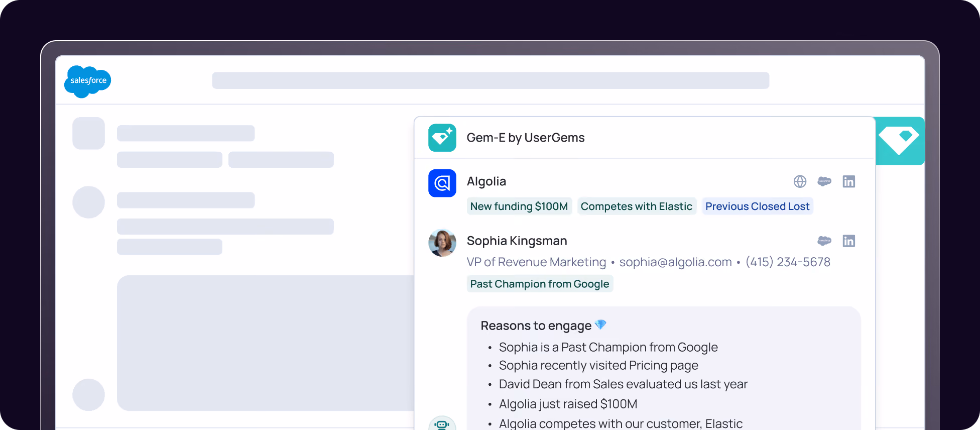This screenshot has height=430, width=980.
Task: Select the New funding $100M tag
Action: (519, 206)
